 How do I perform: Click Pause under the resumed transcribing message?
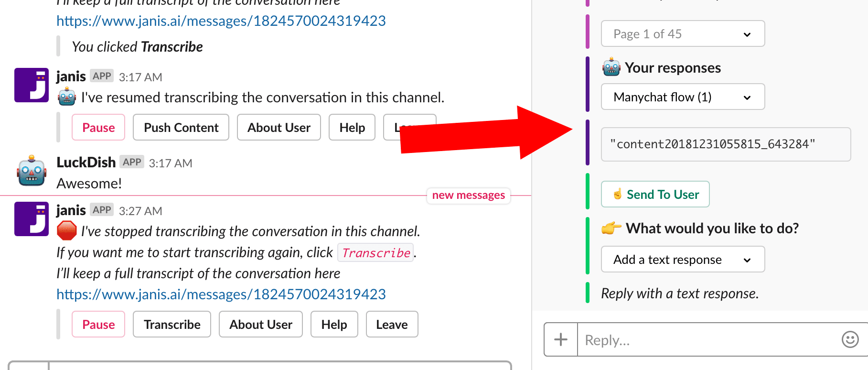pos(98,127)
